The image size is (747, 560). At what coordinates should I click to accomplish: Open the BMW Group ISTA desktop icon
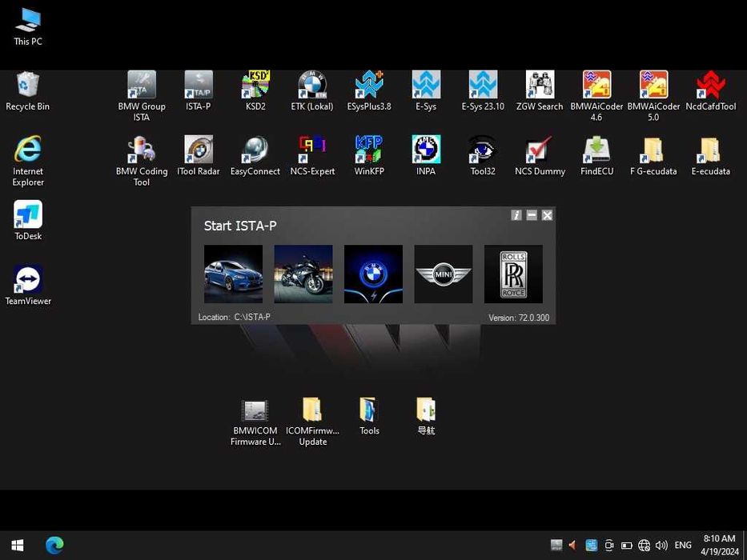(x=142, y=86)
